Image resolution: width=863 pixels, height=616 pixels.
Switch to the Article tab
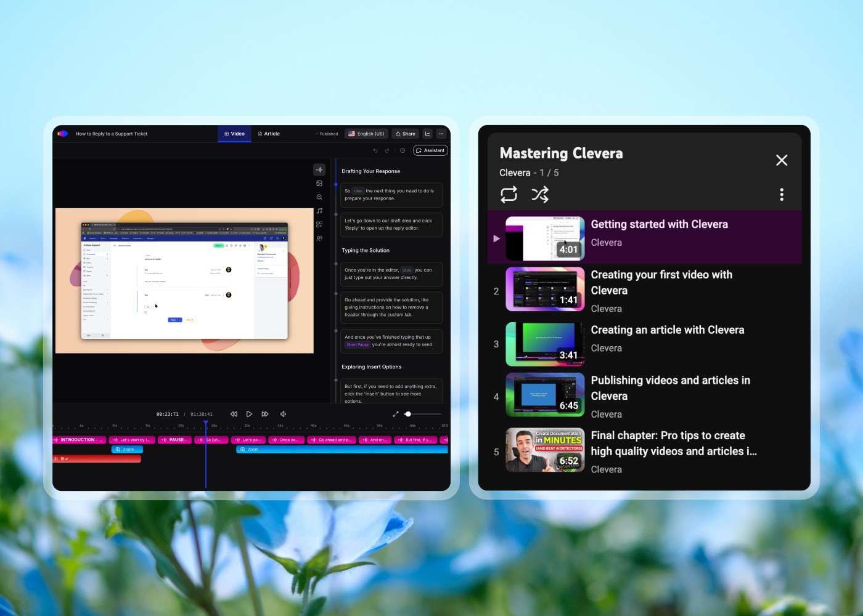tap(269, 134)
